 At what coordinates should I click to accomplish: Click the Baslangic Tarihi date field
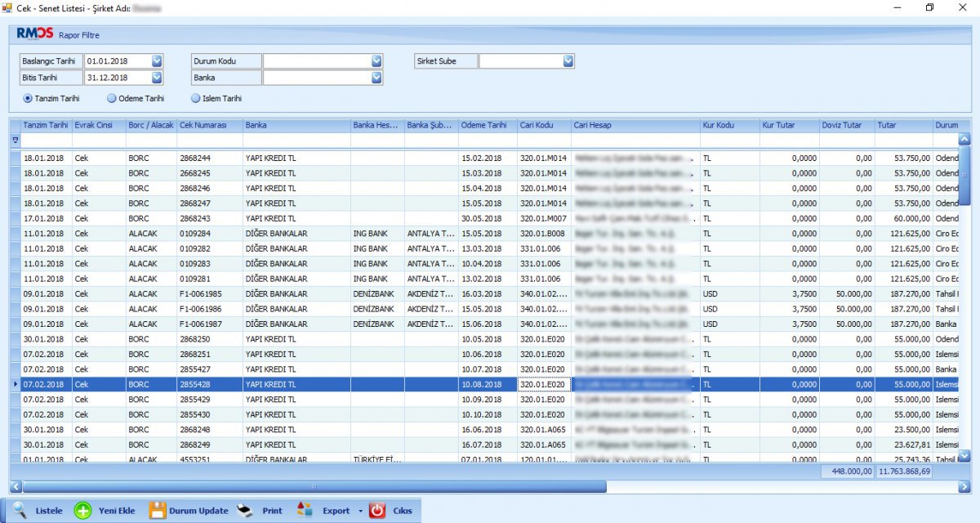(117, 60)
